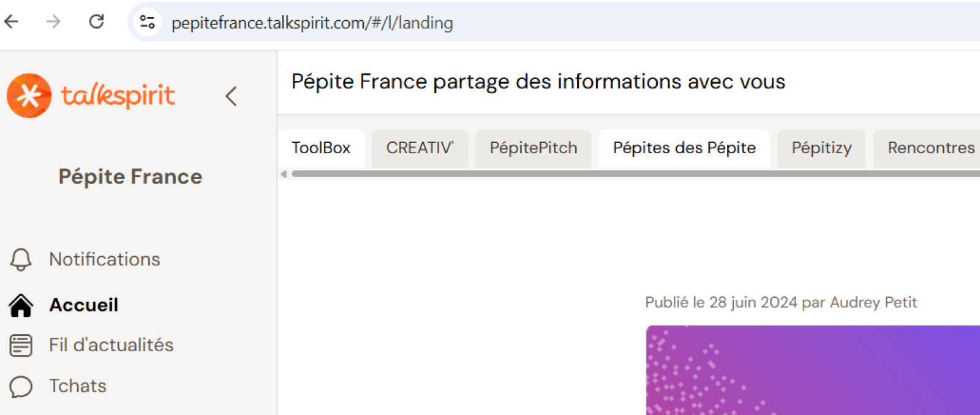Click the Tchats speech bubble icon
This screenshot has height=415, width=980.
21,386
